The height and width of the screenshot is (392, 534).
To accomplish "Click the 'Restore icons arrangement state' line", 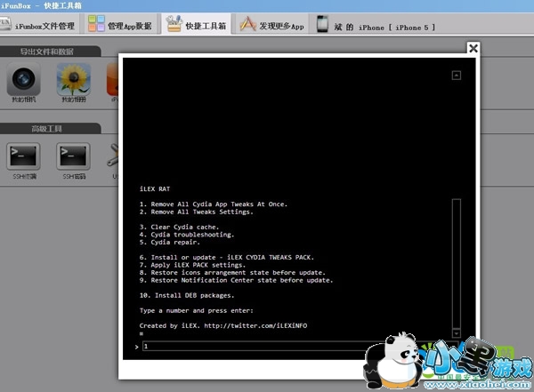I will point(232,273).
